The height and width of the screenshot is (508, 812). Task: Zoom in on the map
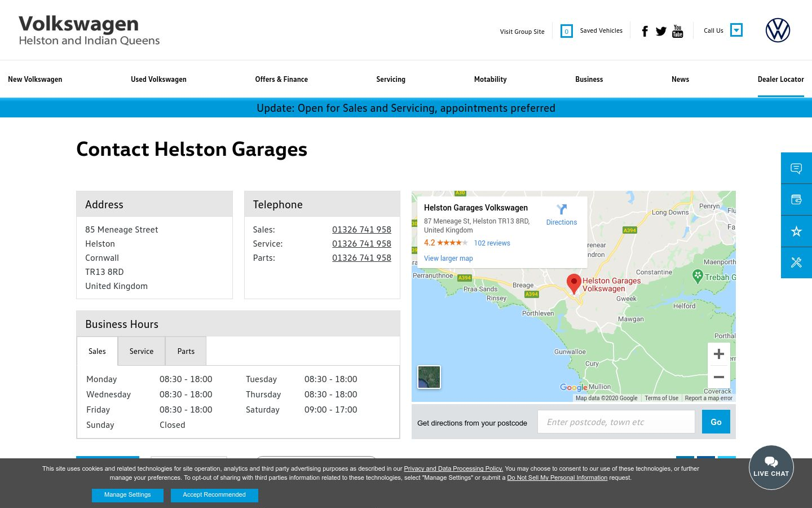pos(719,354)
